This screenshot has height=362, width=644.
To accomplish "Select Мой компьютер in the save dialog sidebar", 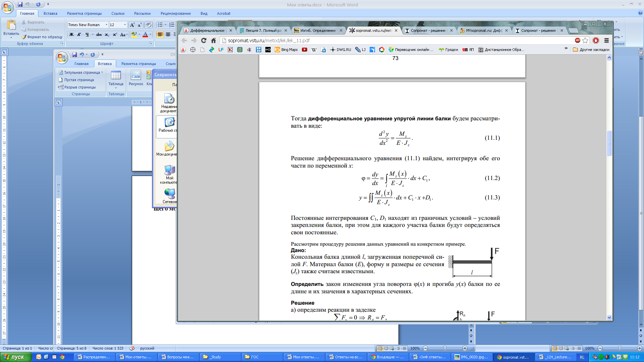I will click(x=168, y=174).
